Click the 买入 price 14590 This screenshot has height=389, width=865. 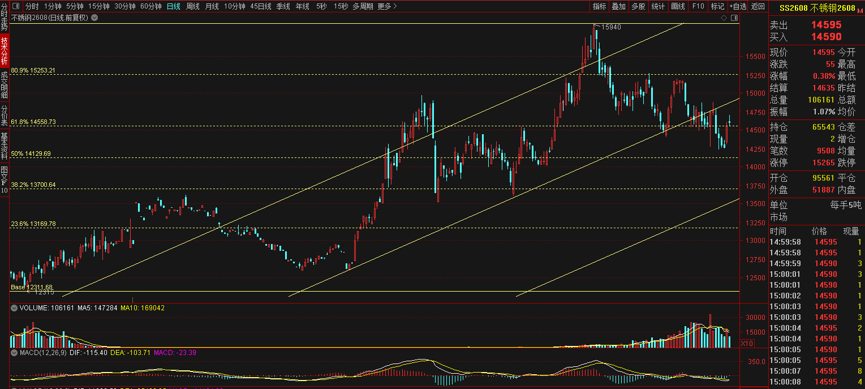(x=826, y=37)
